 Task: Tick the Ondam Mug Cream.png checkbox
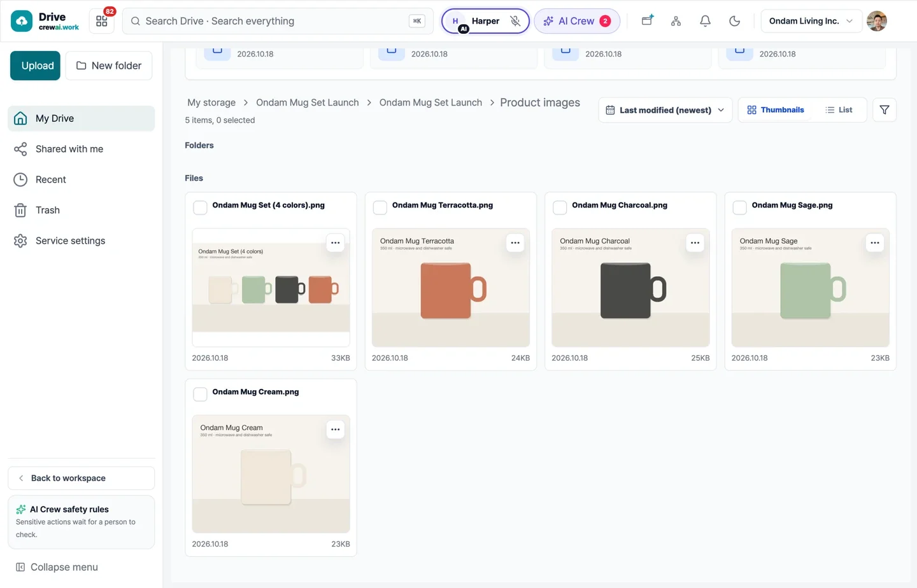[200, 394]
